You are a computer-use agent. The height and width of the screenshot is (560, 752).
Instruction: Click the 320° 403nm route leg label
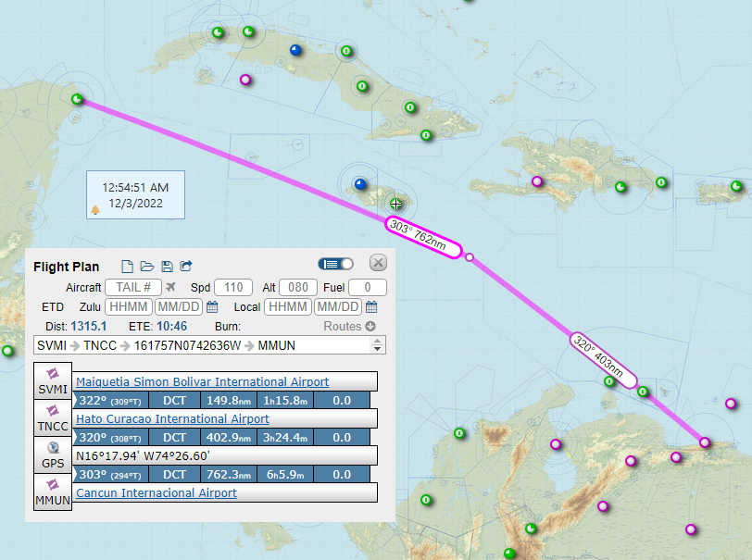[x=603, y=360]
